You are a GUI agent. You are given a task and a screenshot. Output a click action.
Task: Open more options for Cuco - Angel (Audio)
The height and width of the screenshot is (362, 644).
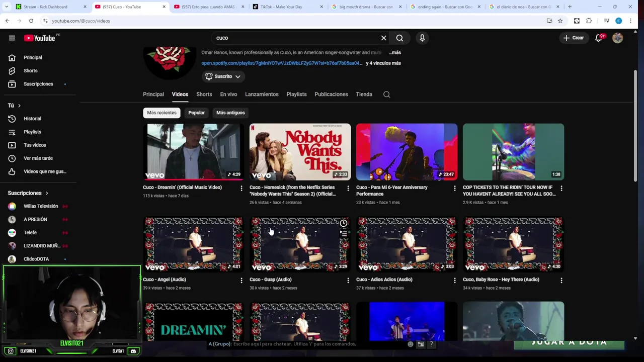click(241, 281)
